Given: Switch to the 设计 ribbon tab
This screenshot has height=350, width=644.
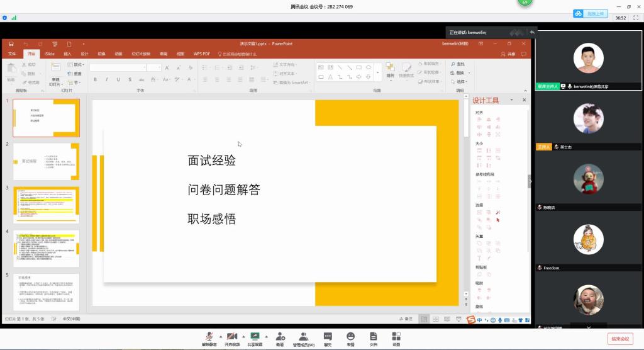Looking at the screenshot, I should pos(84,54).
